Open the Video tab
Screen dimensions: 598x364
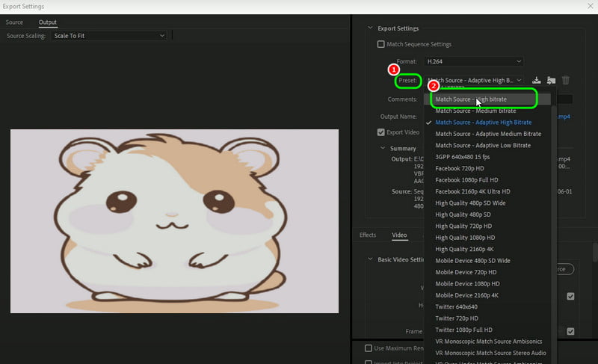coord(399,235)
